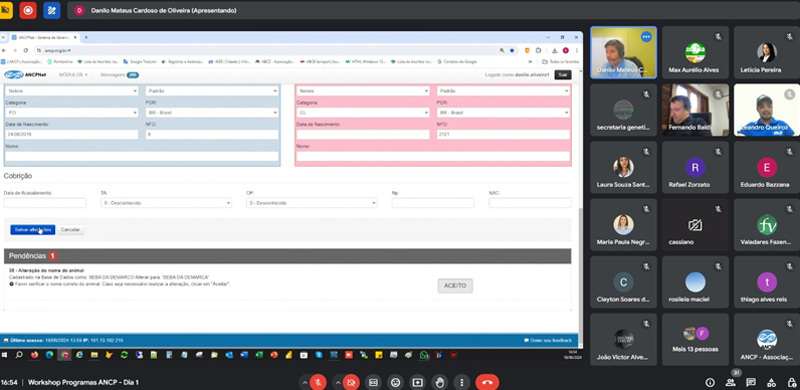Viewport: 800px width, 390px height.
Task: Expand microphone settings arrow
Action: tap(305, 382)
